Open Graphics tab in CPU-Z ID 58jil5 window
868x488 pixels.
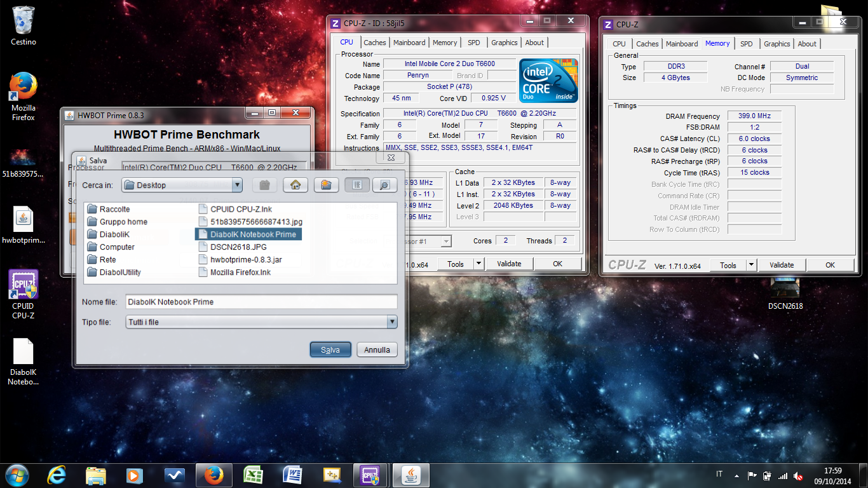505,43
